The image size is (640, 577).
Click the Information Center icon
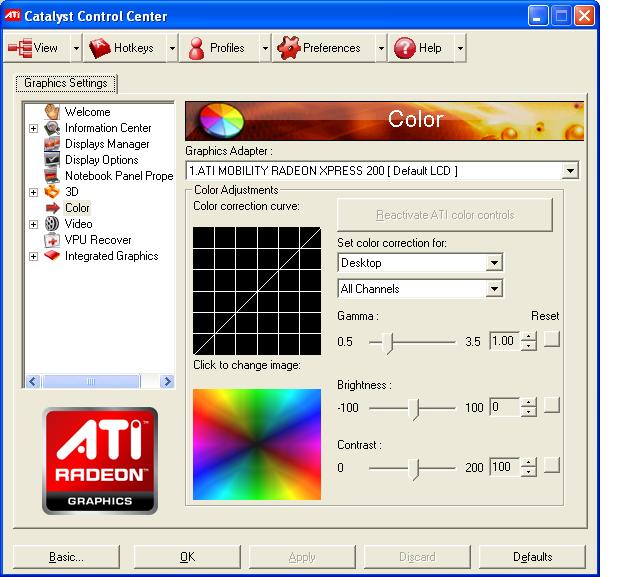tap(52, 128)
